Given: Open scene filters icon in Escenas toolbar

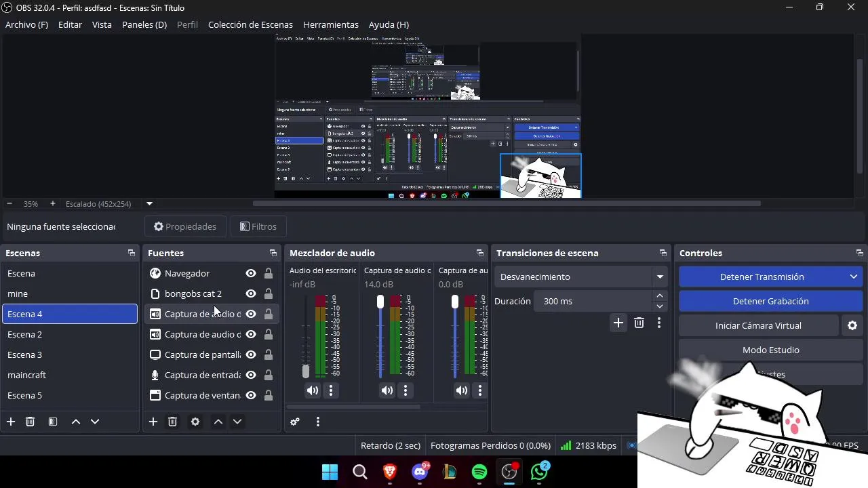Looking at the screenshot, I should tap(53, 422).
